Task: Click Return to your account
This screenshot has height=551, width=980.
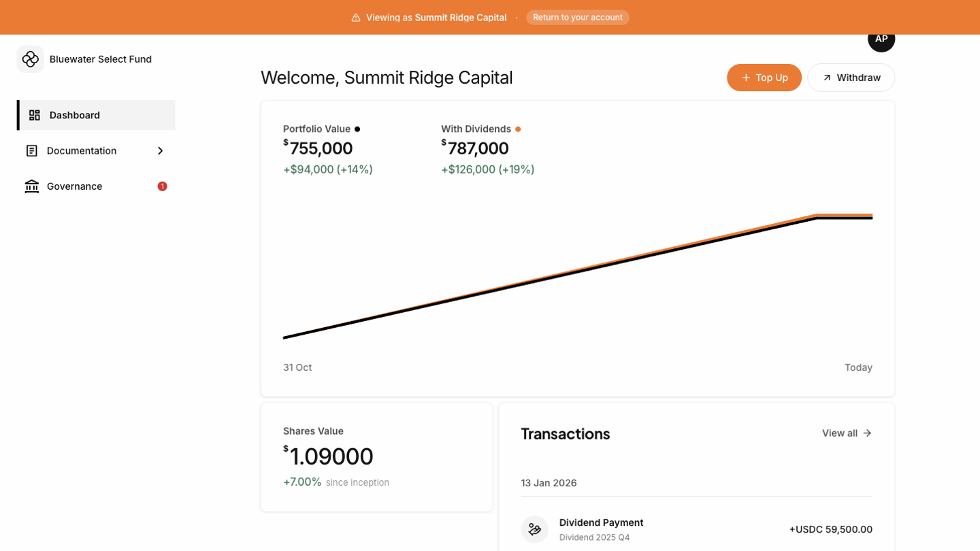Action: point(577,18)
